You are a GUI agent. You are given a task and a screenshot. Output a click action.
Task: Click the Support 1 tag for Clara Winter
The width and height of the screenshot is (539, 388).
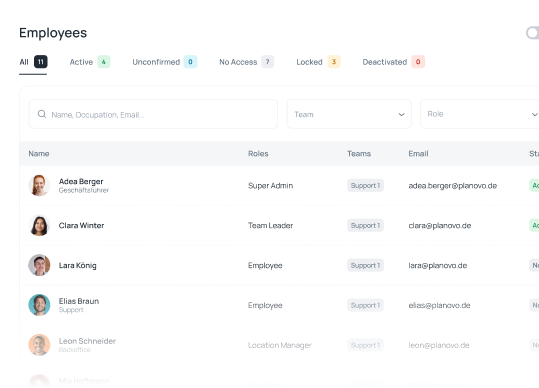click(x=365, y=225)
